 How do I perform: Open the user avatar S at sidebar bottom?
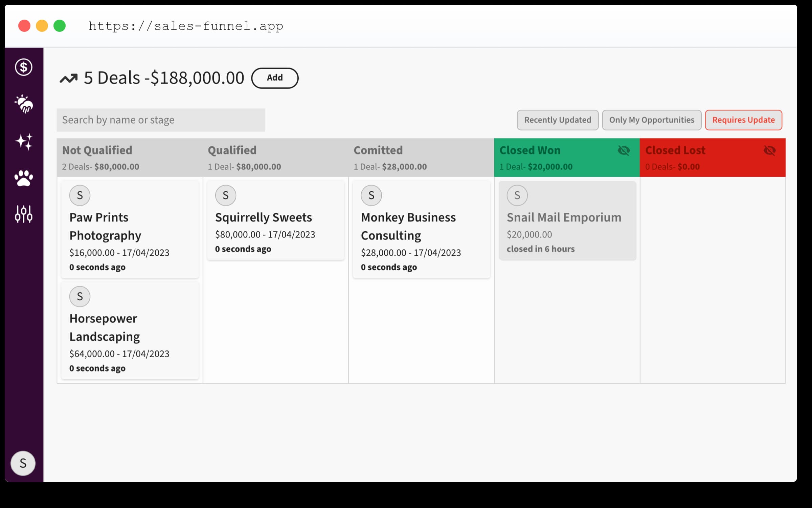pyautogui.click(x=23, y=463)
